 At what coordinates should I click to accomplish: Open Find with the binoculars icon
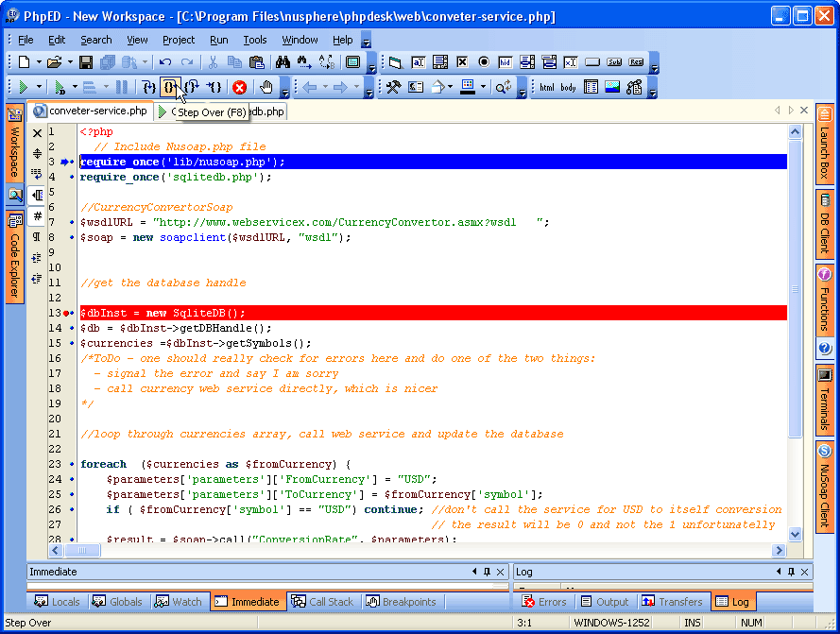pyautogui.click(x=282, y=62)
